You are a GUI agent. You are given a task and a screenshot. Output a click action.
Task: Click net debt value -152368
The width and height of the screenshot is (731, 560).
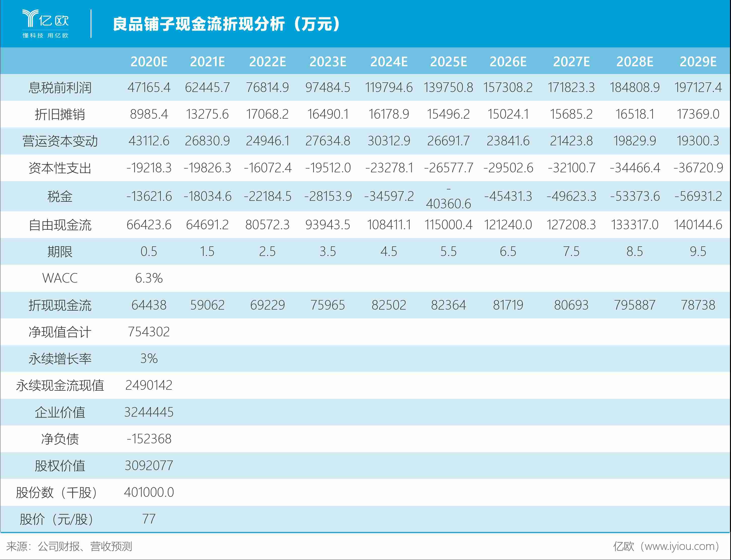click(x=149, y=439)
